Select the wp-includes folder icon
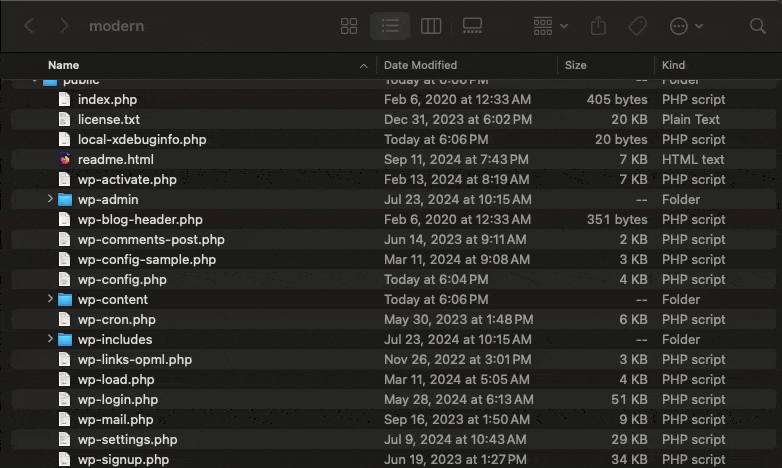This screenshot has height=468, width=782. pos(65,339)
